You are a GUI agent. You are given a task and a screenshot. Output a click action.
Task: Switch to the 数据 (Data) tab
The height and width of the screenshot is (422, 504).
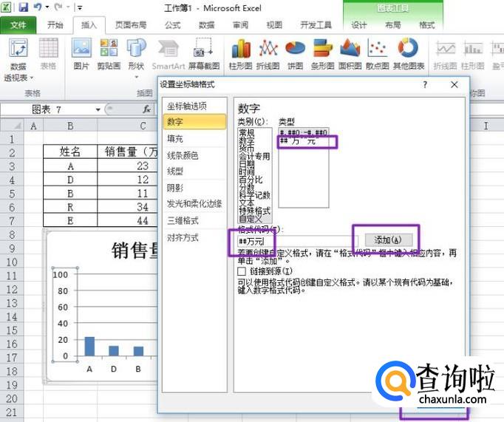coord(206,25)
